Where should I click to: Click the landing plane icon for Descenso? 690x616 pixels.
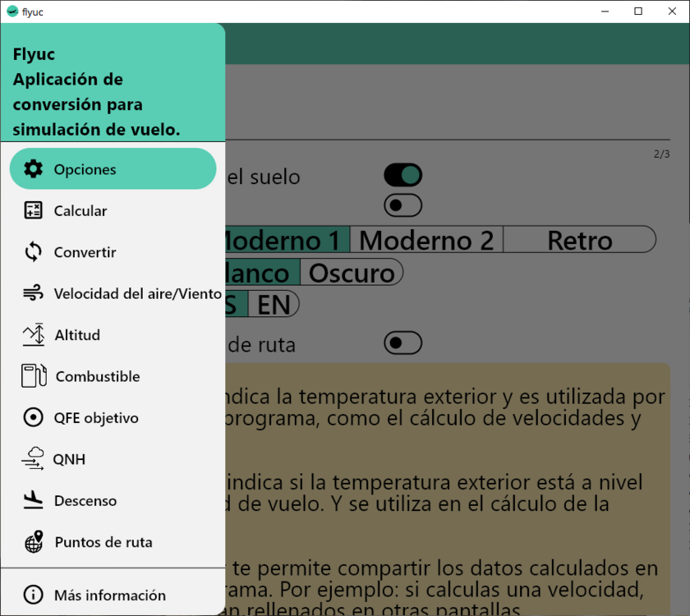(x=34, y=500)
